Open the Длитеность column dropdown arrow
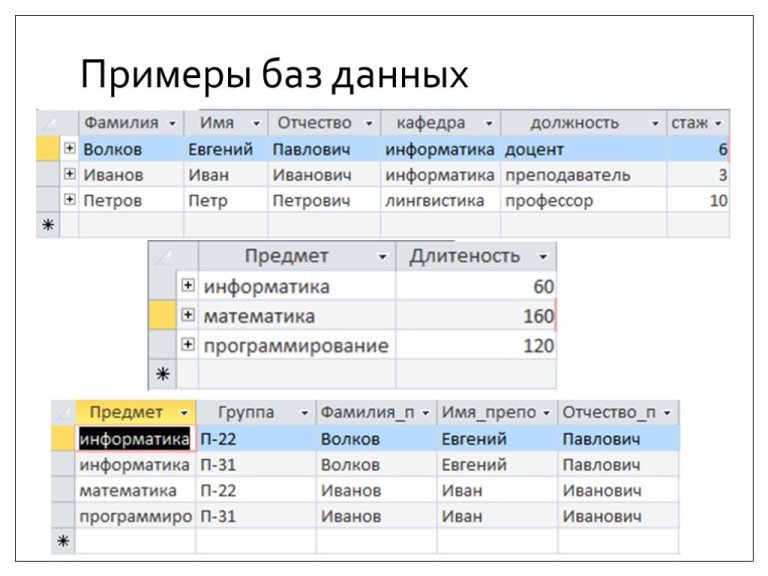Viewport: 768px width, 576px height. (543, 257)
